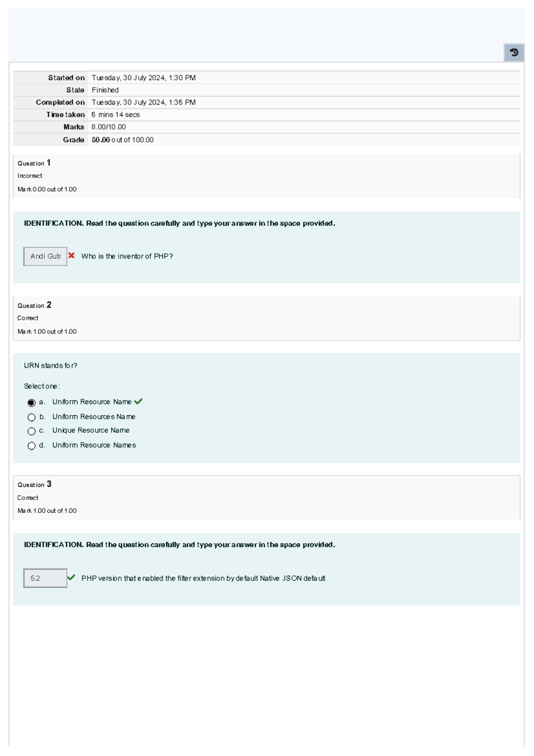This screenshot has height=756, width=534.
Task: Click the Andi Gutr answer input box
Action: [44, 256]
